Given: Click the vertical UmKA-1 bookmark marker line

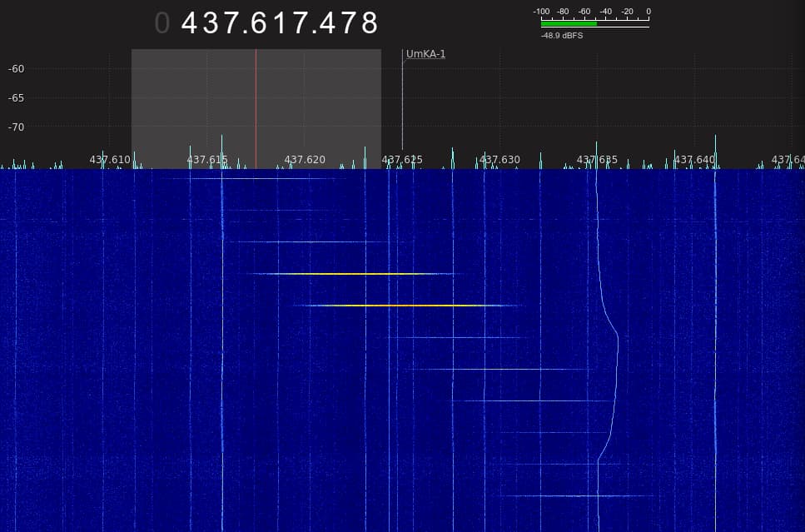Looking at the screenshot, I should coord(402,100).
